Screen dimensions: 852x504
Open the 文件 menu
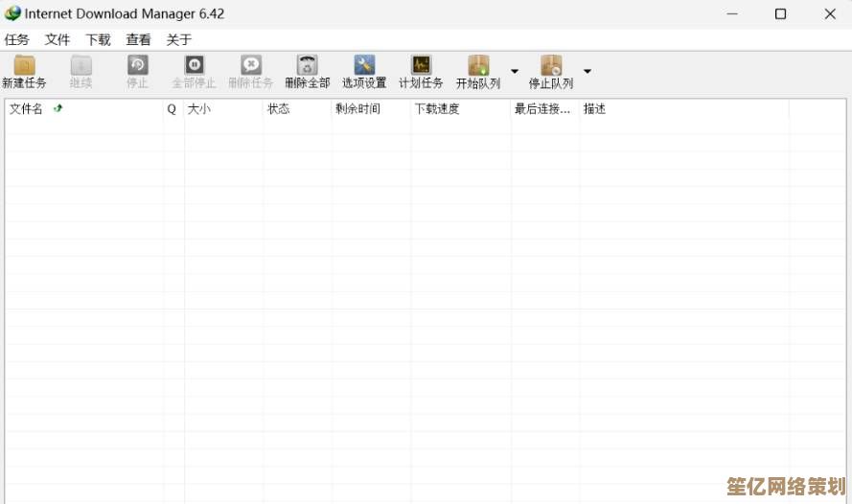tap(58, 39)
